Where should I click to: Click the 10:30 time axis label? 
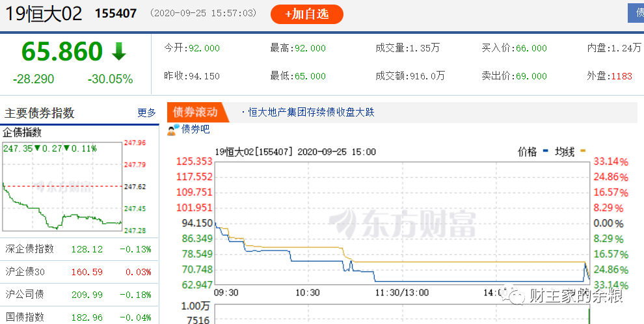(x=308, y=293)
